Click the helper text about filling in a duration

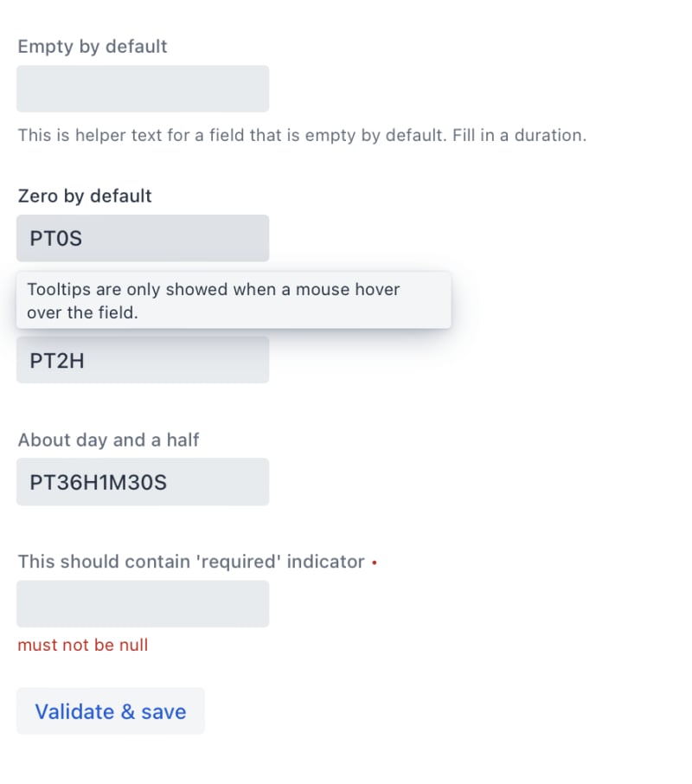(303, 136)
